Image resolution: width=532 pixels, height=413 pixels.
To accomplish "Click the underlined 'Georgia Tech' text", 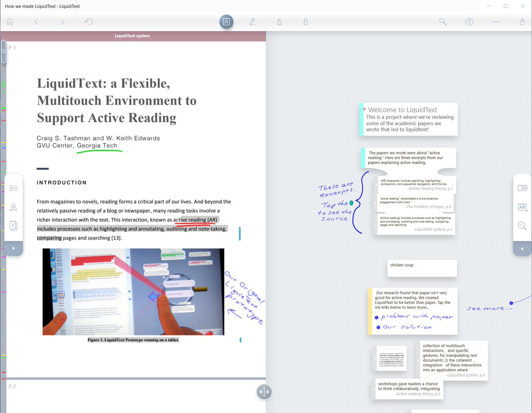I will [x=97, y=146].
